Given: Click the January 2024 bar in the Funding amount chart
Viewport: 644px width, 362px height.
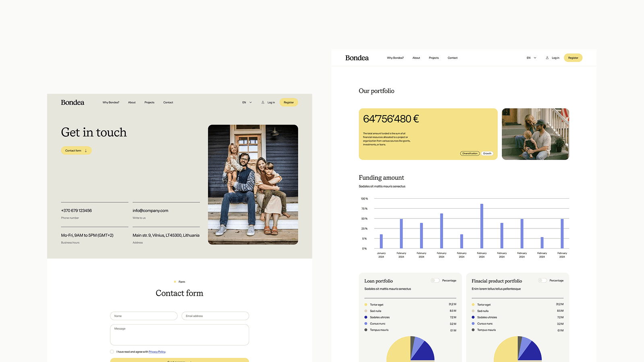Looking at the screenshot, I should point(381,241).
